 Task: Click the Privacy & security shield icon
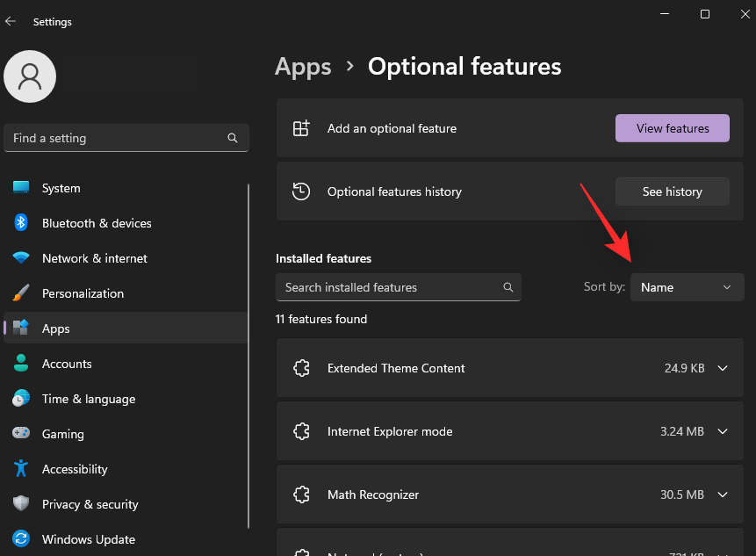pyautogui.click(x=21, y=503)
